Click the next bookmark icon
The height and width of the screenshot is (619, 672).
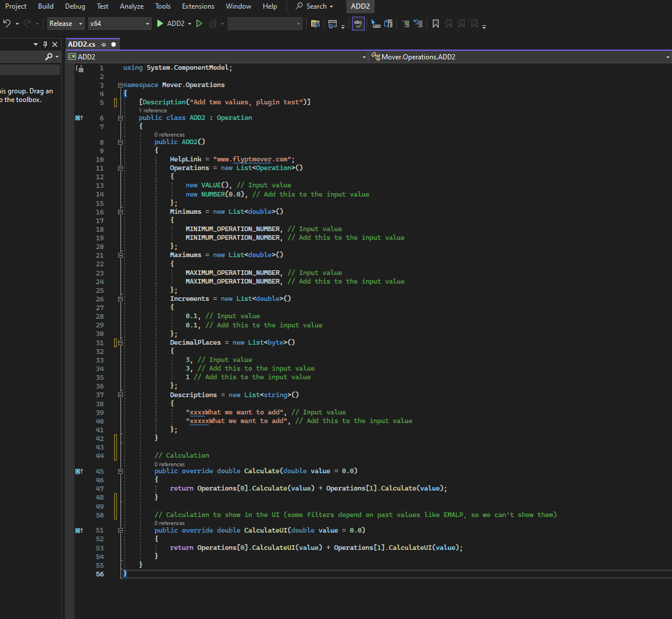coord(461,24)
